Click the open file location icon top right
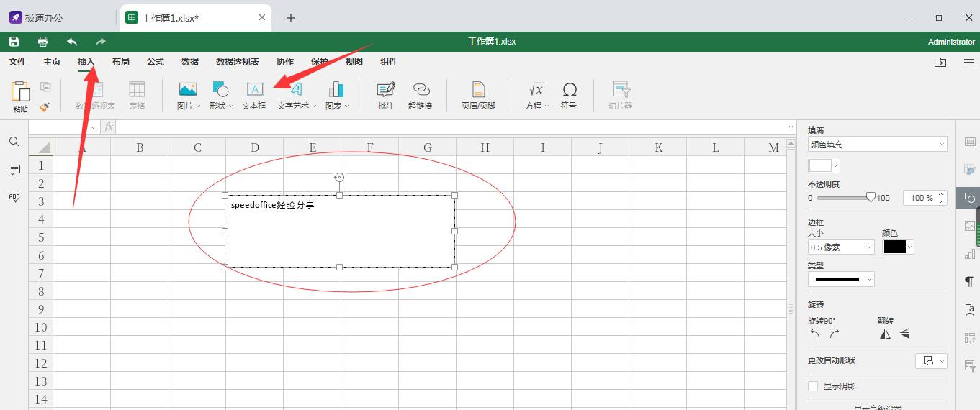The image size is (980, 410). pyautogui.click(x=940, y=63)
